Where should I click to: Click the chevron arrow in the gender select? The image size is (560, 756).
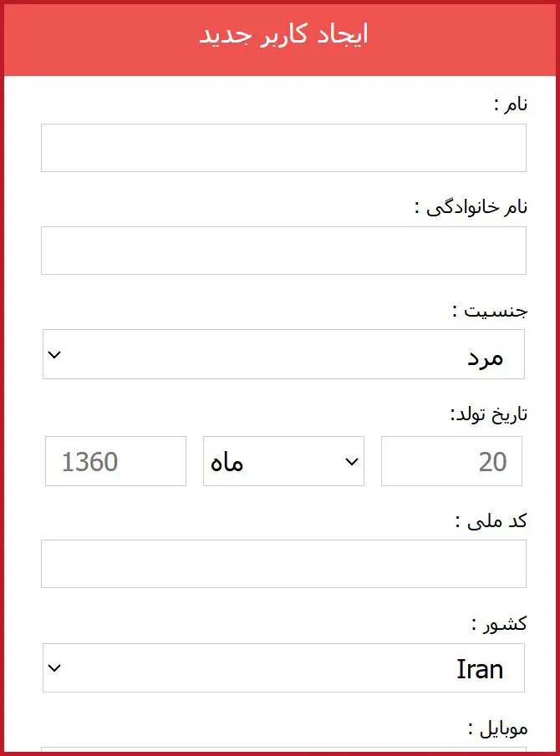point(55,354)
